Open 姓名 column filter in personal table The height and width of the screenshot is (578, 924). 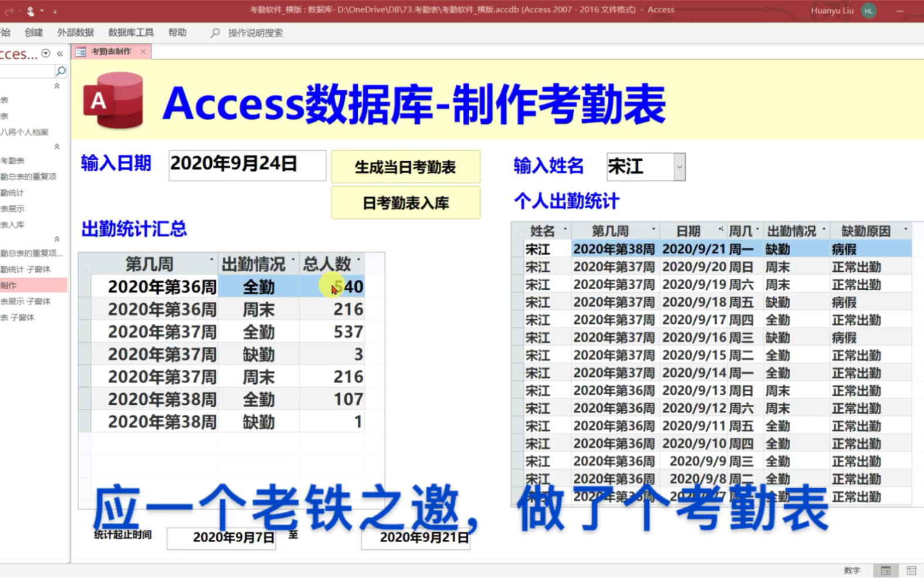(x=566, y=229)
